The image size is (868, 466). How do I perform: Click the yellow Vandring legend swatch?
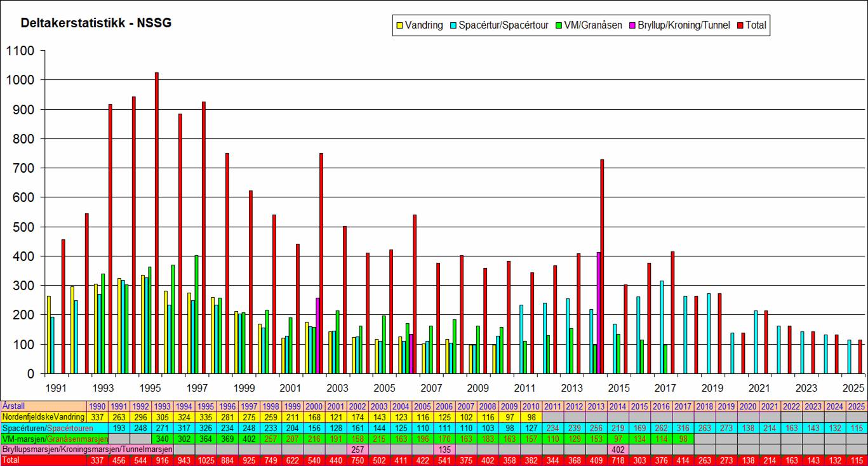[400, 26]
